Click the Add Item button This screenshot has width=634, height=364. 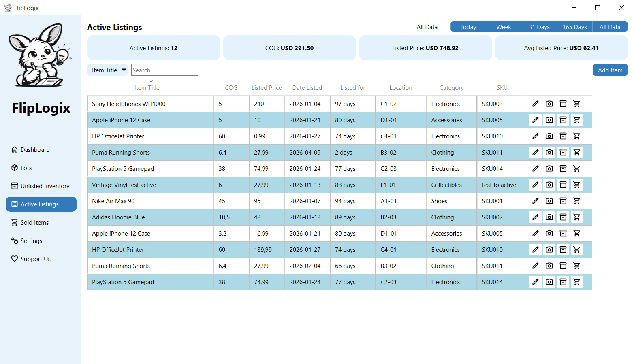pyautogui.click(x=610, y=70)
